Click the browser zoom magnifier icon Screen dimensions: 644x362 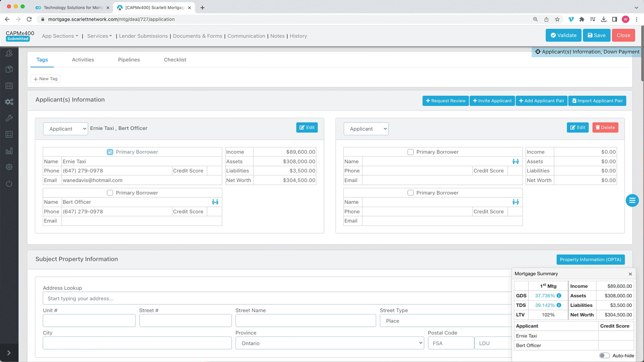tap(535, 19)
